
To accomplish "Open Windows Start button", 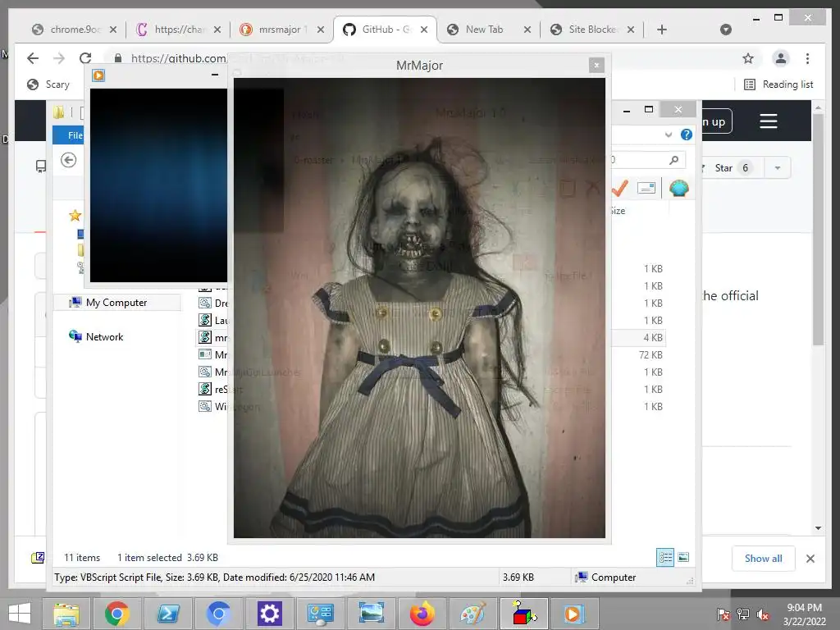I will pos(20,614).
